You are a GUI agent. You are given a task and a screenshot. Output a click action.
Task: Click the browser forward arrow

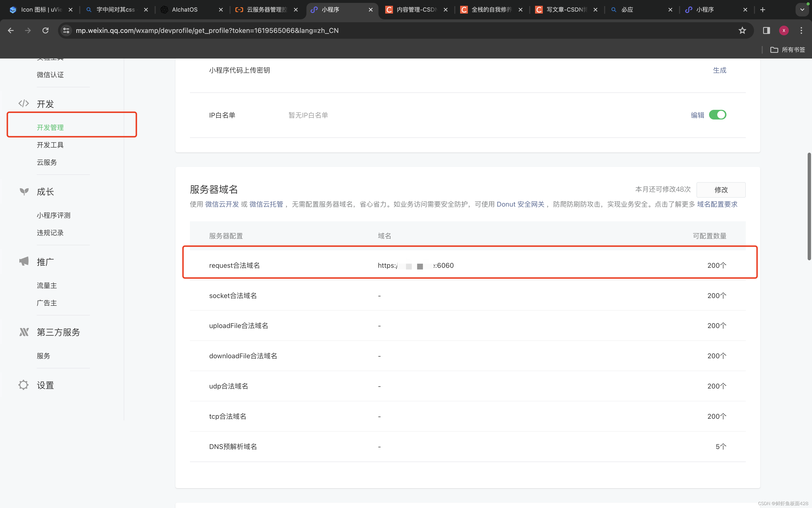pos(28,30)
